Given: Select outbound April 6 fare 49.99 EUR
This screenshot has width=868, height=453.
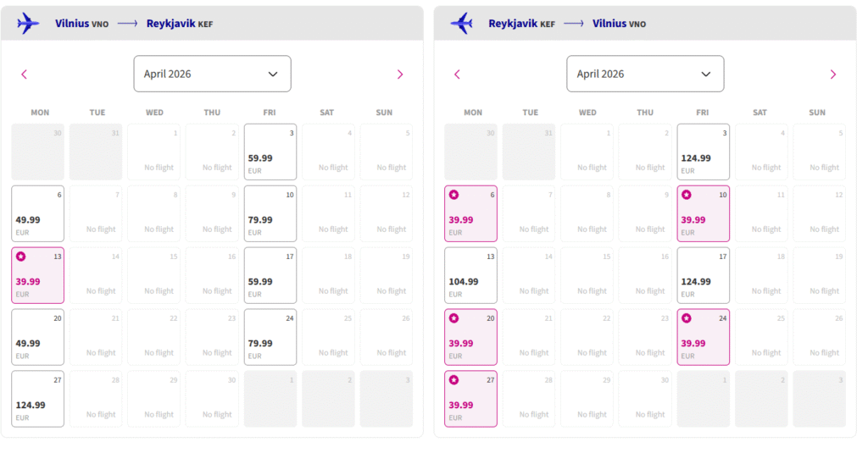Looking at the screenshot, I should [37, 213].
